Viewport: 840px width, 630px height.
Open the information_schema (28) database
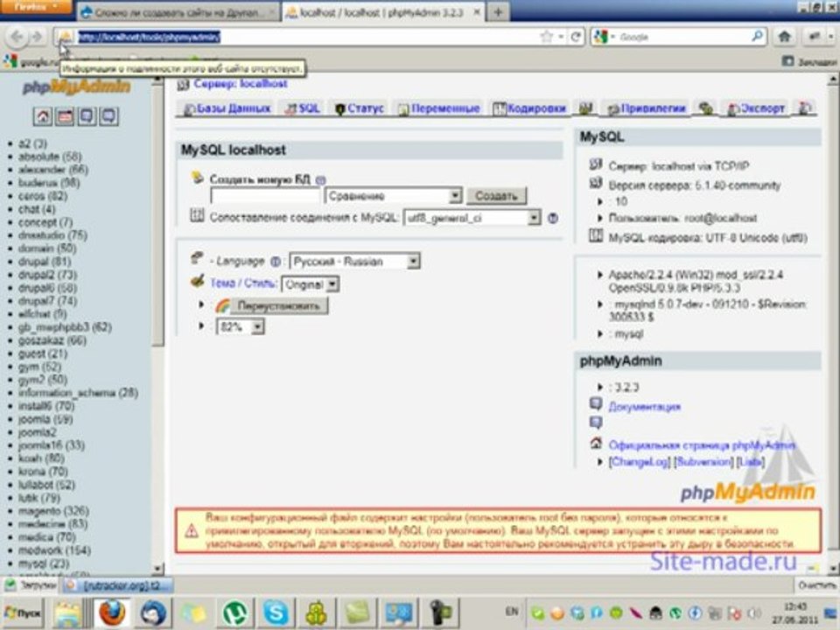pos(78,393)
